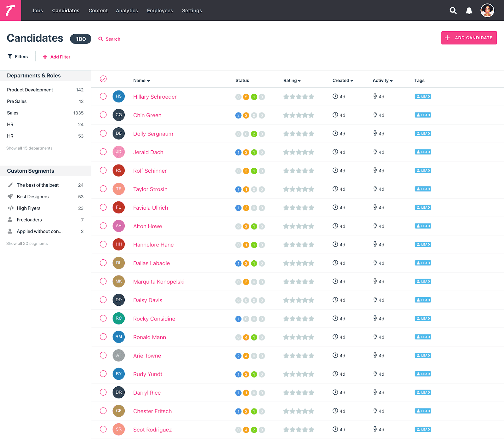Click the Filters funnel icon
504x440 pixels.
click(x=10, y=57)
